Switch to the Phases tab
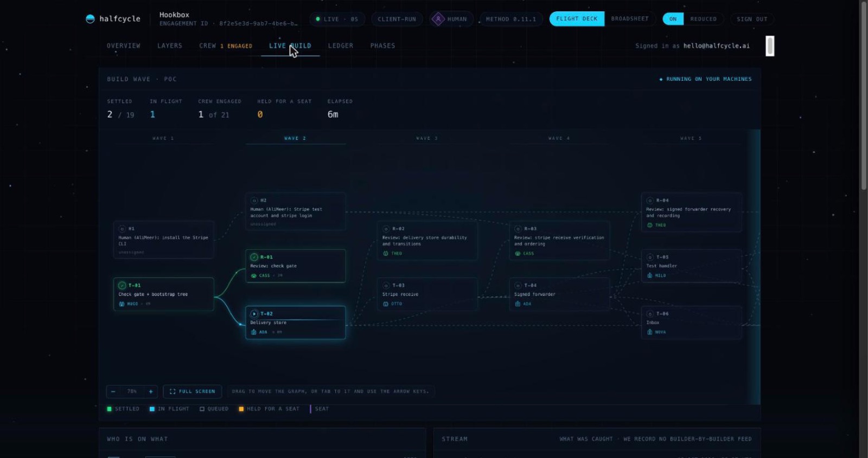868x458 pixels. [x=382, y=46]
